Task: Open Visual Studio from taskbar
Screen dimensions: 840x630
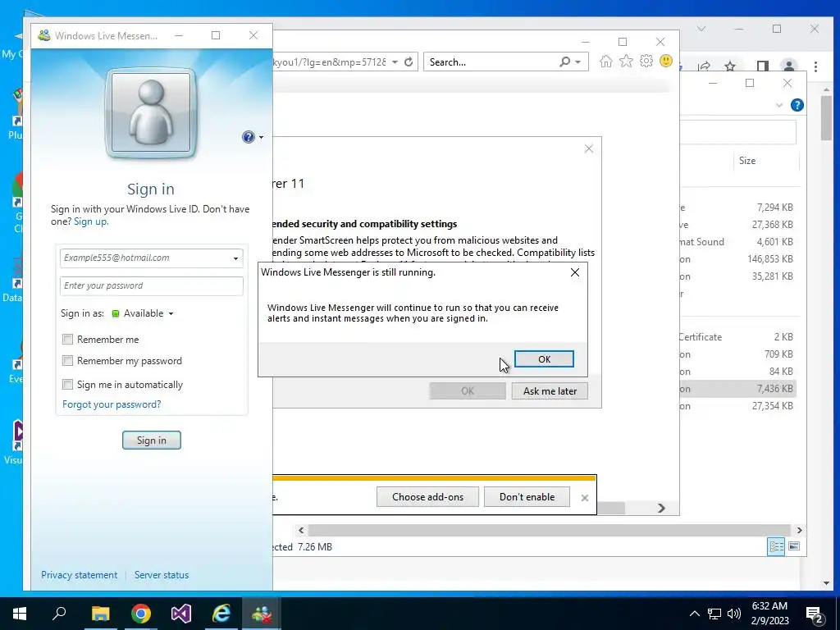Action: (181, 614)
